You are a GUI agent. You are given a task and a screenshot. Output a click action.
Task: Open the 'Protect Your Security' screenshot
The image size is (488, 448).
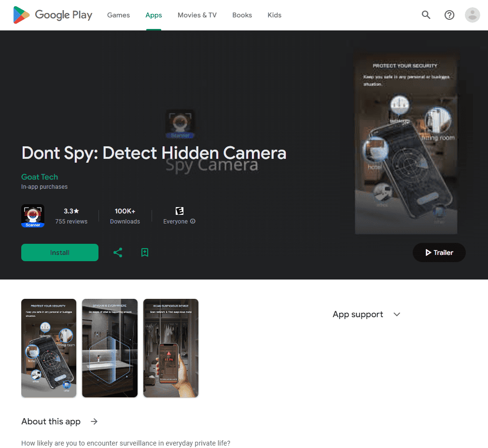point(49,348)
